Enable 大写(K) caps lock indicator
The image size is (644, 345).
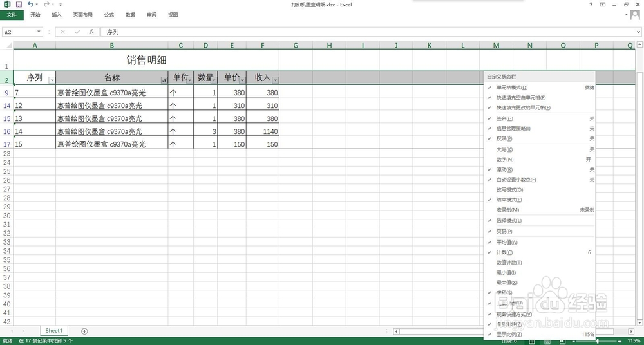(540, 149)
